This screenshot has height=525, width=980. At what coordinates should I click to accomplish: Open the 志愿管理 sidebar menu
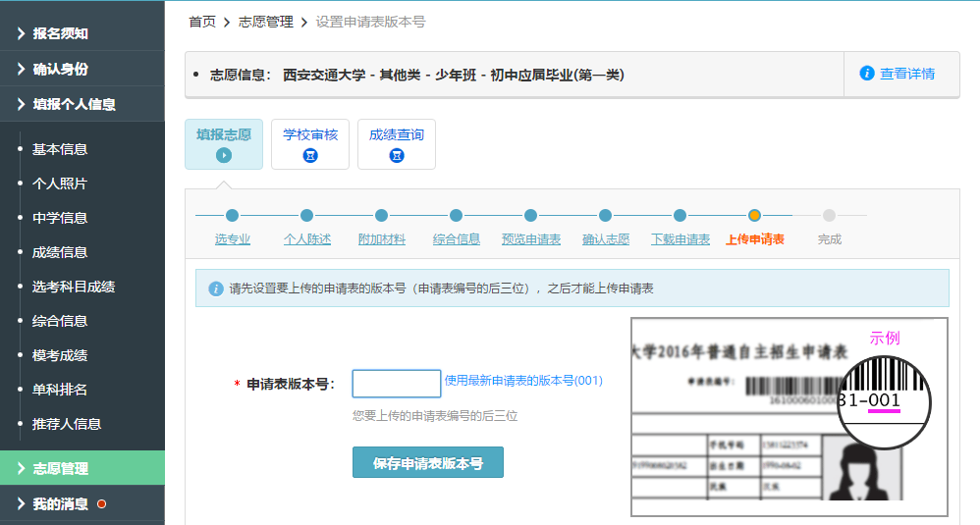tap(82, 468)
